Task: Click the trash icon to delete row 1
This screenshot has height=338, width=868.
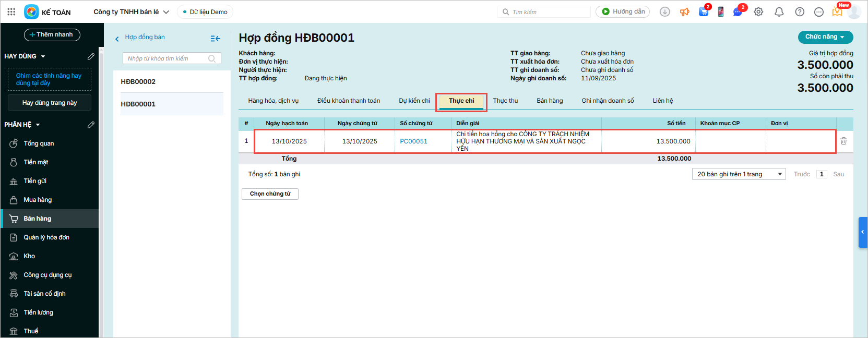Action: [x=843, y=141]
